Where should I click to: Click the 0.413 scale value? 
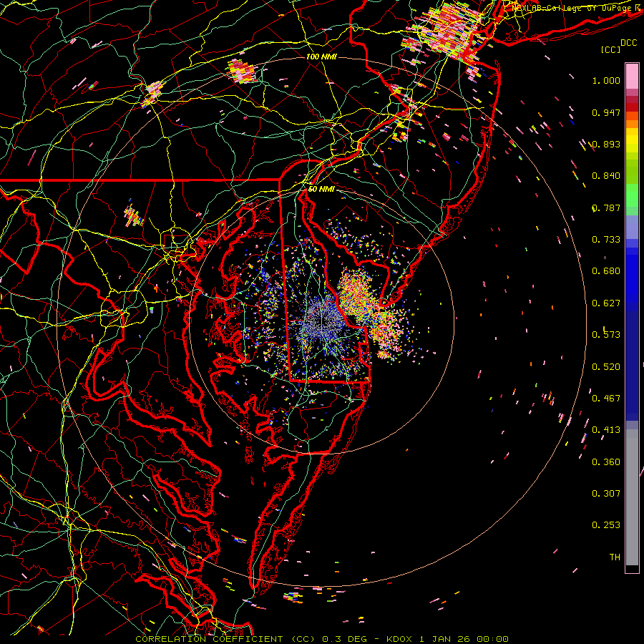click(x=606, y=430)
